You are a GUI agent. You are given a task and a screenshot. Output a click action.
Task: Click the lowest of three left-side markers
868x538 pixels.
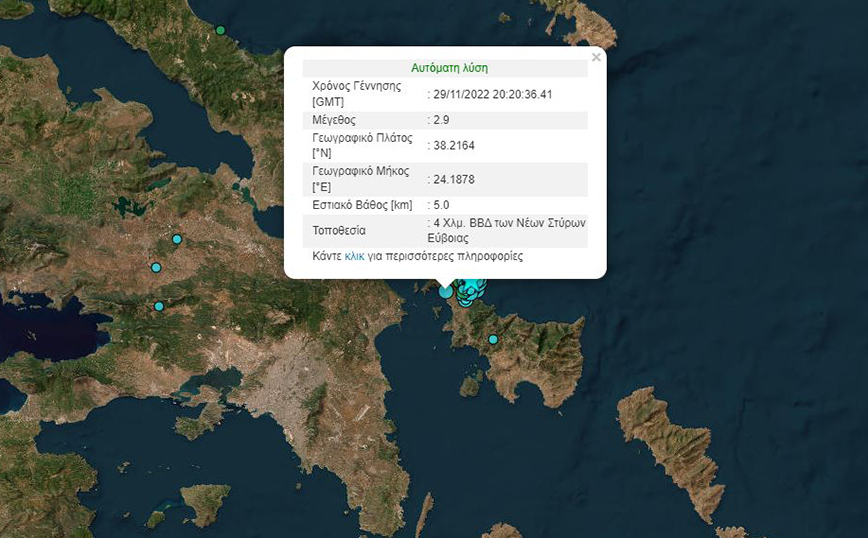coord(159,306)
